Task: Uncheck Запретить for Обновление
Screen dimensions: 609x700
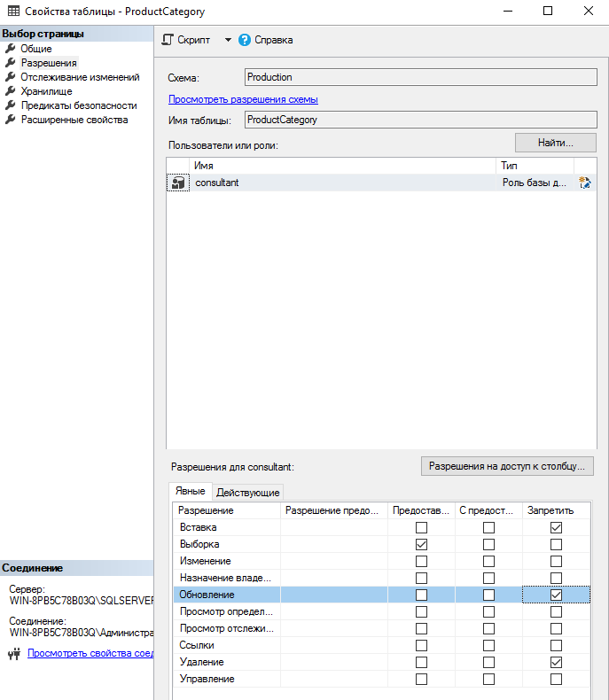Action: [x=556, y=595]
